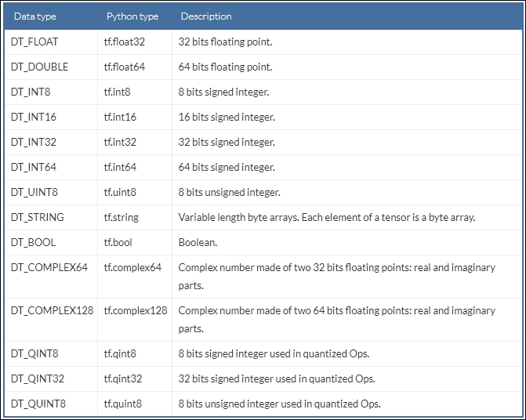The width and height of the screenshot is (526, 420).
Task: Click the 64 bits signed integer description
Action: 227,167
